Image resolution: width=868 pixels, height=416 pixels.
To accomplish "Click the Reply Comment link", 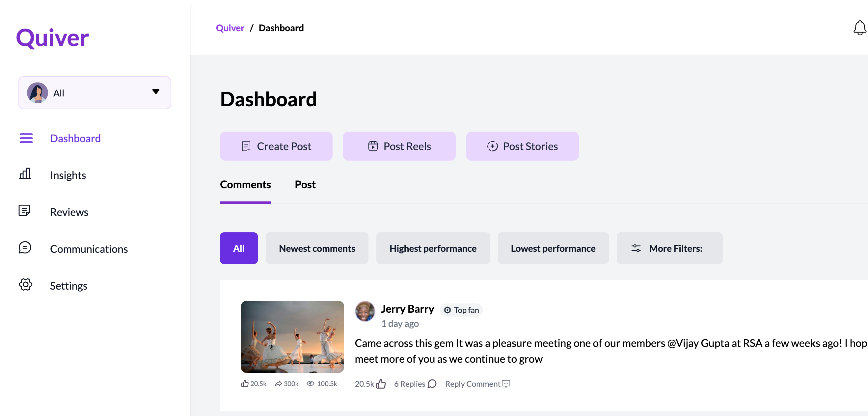I will (473, 384).
